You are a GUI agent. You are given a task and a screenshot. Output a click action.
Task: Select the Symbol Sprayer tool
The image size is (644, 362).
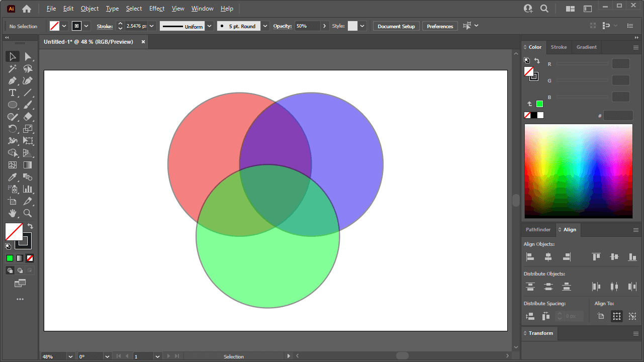(13, 189)
